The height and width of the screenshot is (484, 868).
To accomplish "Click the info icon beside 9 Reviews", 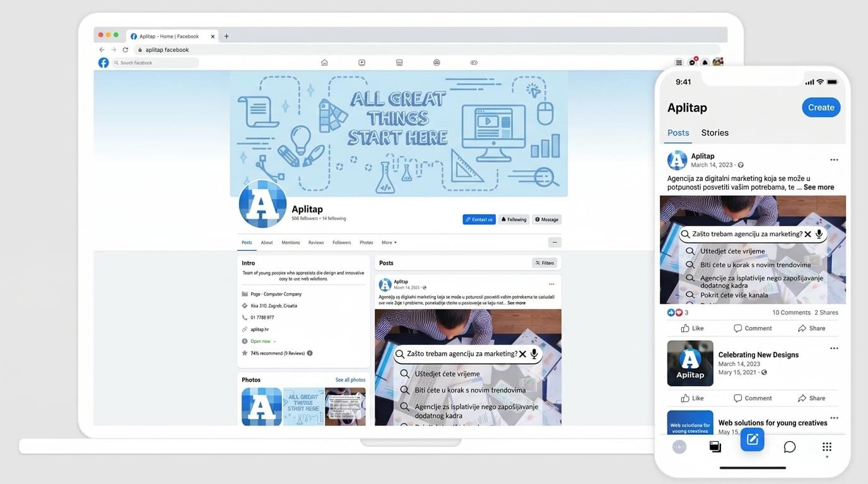I will pos(310,353).
